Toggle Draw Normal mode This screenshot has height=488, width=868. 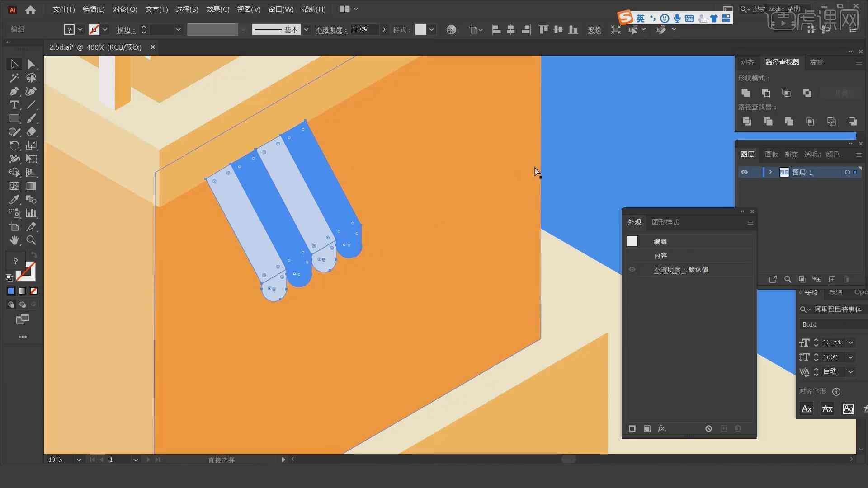(11, 305)
